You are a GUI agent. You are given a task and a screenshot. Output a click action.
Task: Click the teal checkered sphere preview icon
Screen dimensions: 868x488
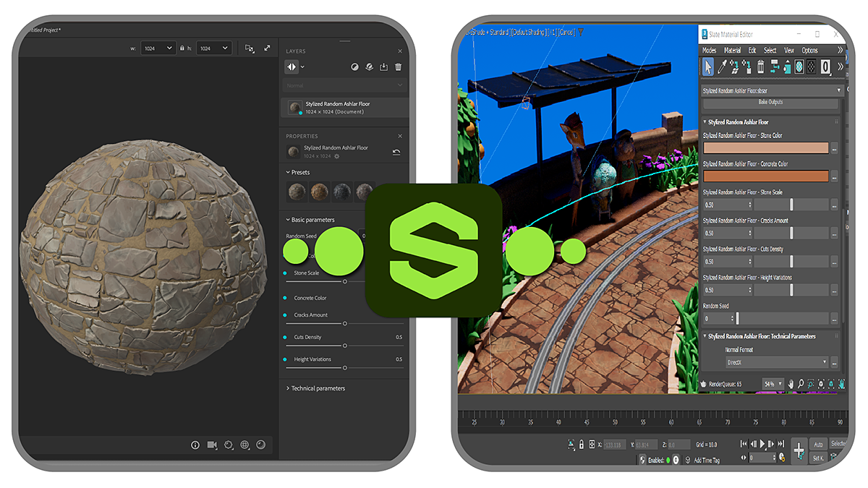pyautogui.click(x=799, y=67)
